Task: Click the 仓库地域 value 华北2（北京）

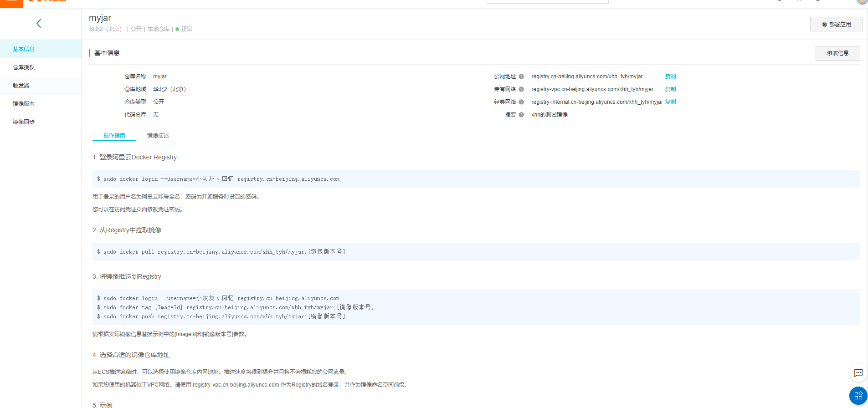Action: [169, 89]
